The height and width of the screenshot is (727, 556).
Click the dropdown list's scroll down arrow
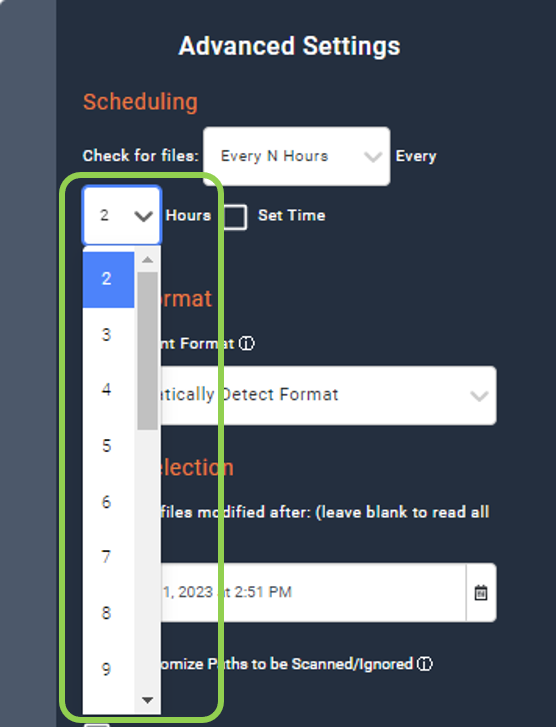[x=147, y=700]
